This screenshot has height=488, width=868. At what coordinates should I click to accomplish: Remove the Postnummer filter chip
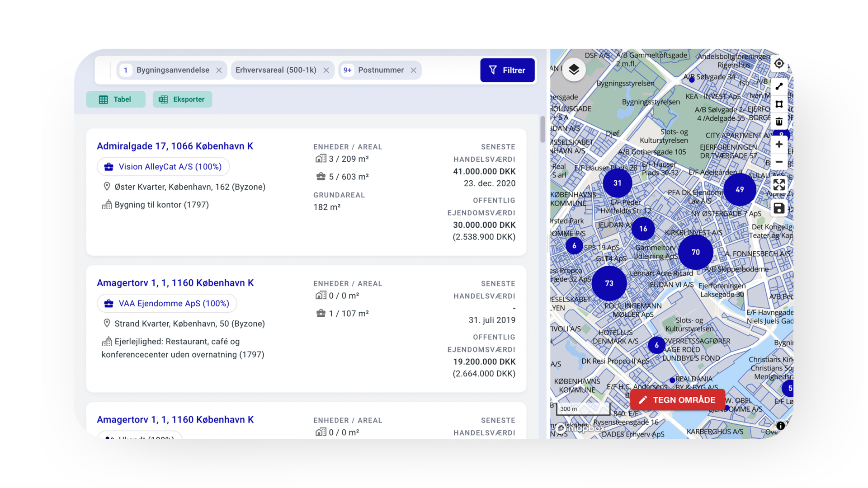pyautogui.click(x=413, y=70)
